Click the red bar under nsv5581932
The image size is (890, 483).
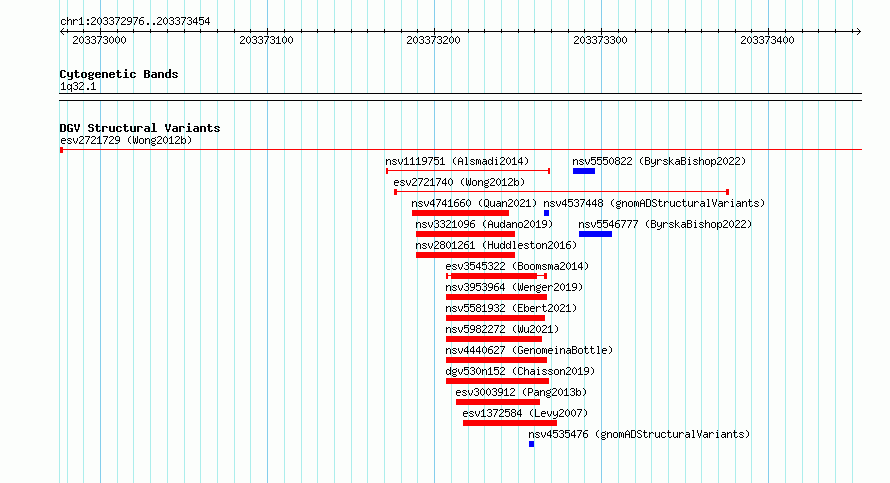(x=496, y=318)
